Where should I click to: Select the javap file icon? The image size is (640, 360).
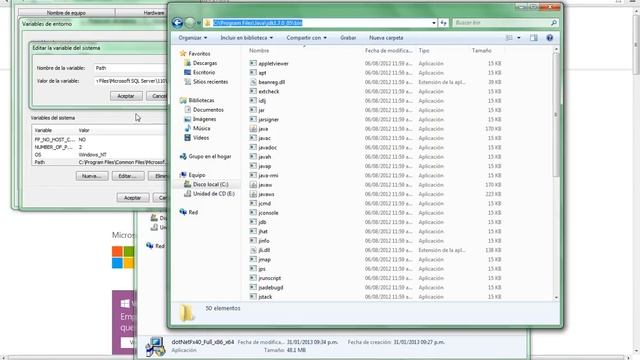pyautogui.click(x=253, y=166)
